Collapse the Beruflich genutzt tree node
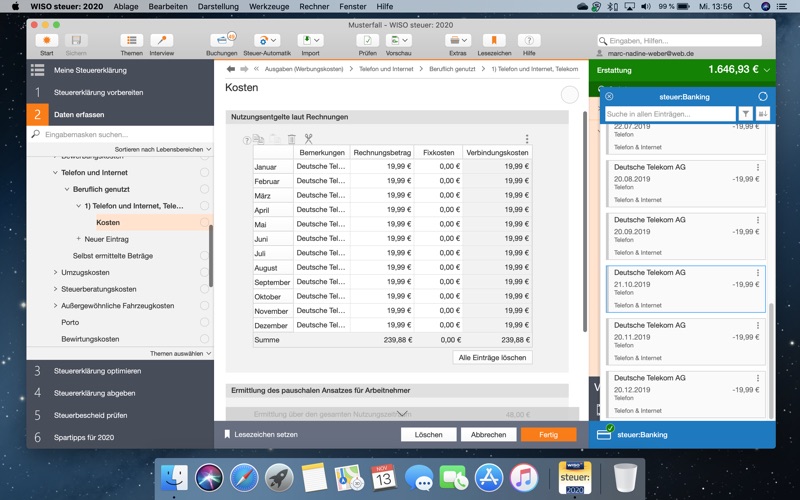This screenshot has width=800, height=500. pos(67,189)
